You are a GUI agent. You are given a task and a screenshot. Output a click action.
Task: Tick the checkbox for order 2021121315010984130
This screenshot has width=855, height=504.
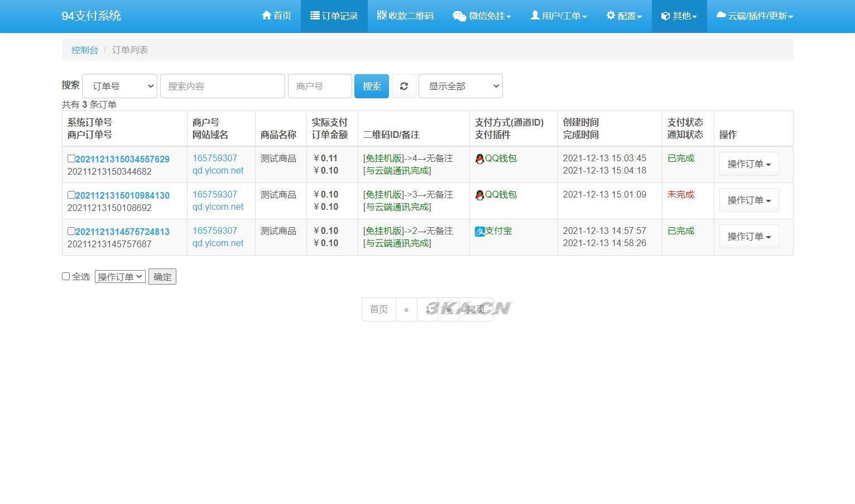(x=71, y=195)
